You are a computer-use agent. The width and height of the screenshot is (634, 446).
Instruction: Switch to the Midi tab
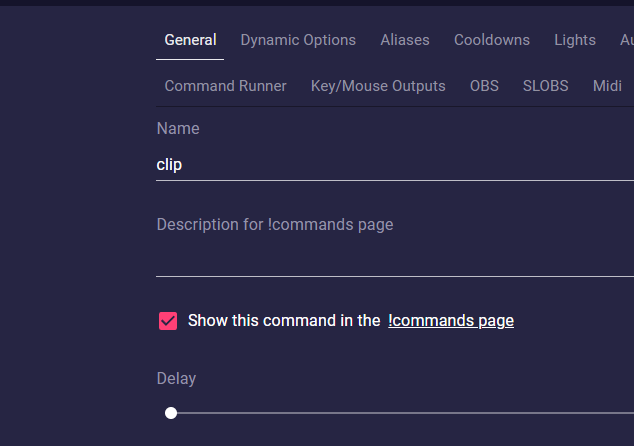(x=607, y=86)
